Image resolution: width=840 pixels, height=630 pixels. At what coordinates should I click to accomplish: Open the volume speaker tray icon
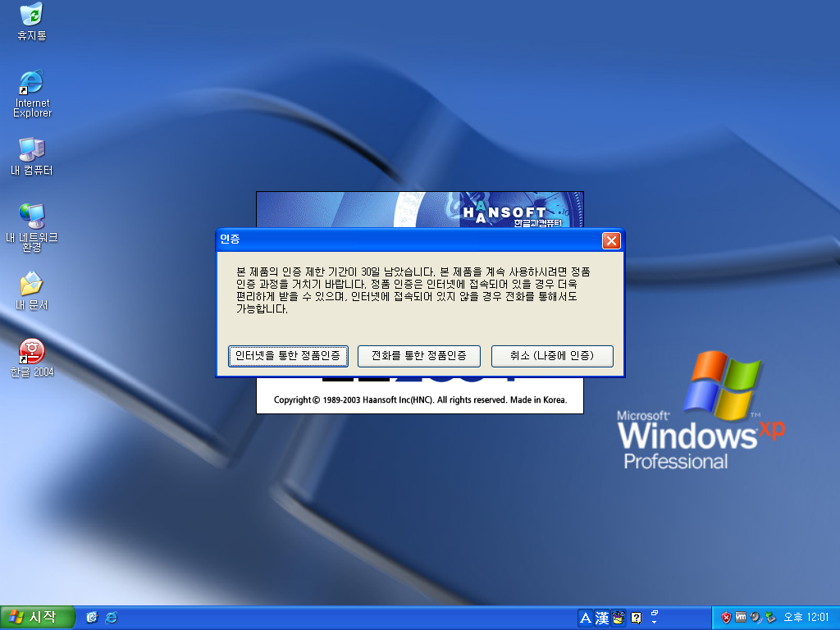coord(756,617)
